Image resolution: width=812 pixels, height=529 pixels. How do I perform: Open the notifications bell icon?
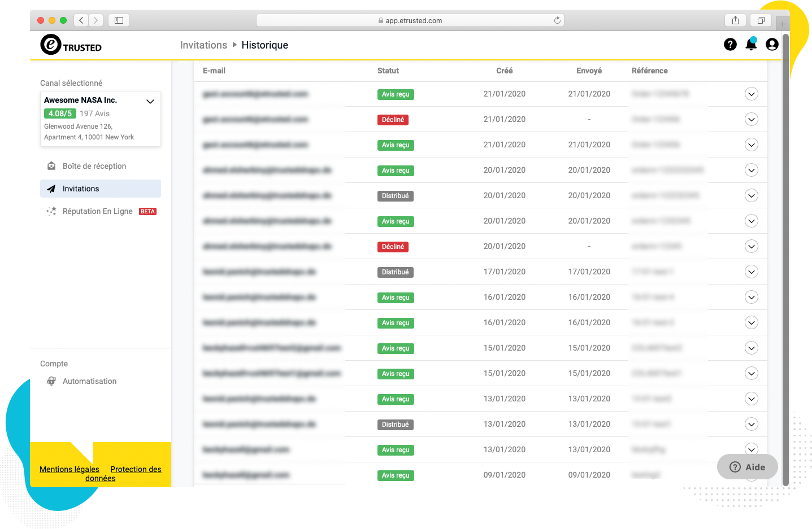point(751,45)
